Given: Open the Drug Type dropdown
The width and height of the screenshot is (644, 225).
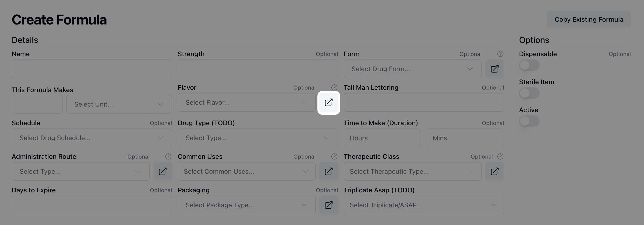Looking at the screenshot, I should 258,138.
